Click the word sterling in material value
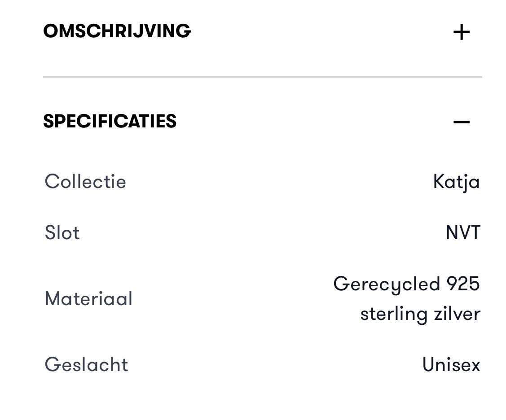 393,314
